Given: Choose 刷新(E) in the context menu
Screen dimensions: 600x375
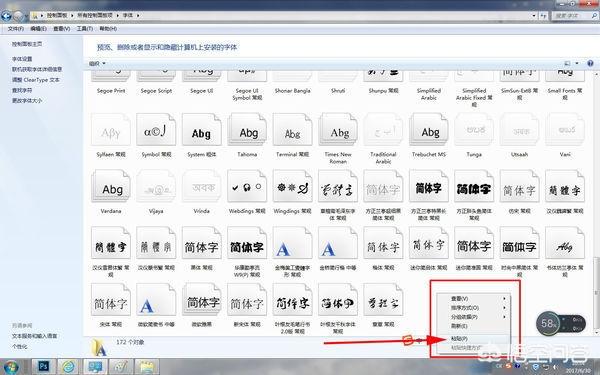Looking at the screenshot, I should coord(475,326).
